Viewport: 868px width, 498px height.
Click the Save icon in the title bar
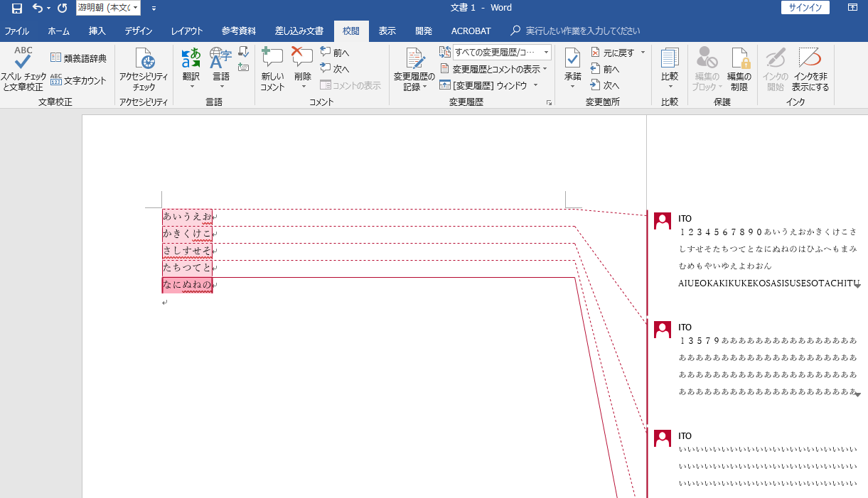pyautogui.click(x=17, y=9)
